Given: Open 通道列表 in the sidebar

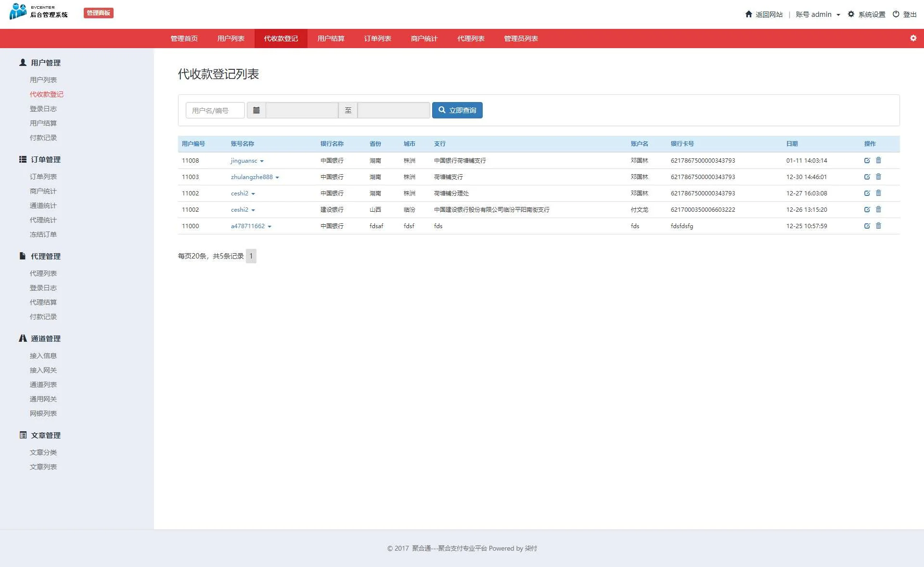Looking at the screenshot, I should (43, 385).
